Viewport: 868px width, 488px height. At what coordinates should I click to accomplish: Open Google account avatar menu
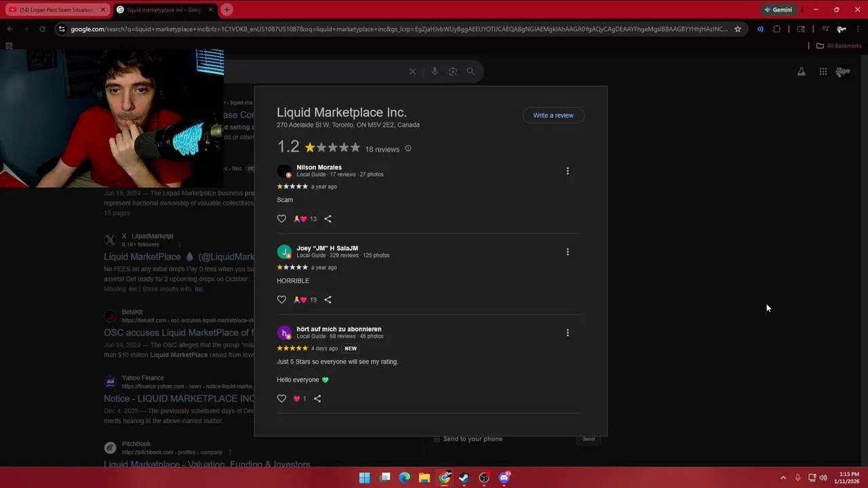(x=843, y=71)
